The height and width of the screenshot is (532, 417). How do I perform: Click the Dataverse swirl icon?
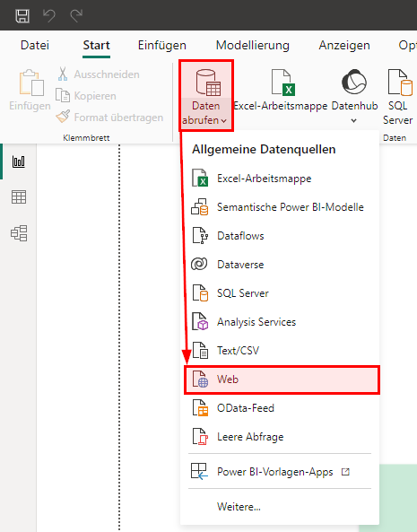199,264
